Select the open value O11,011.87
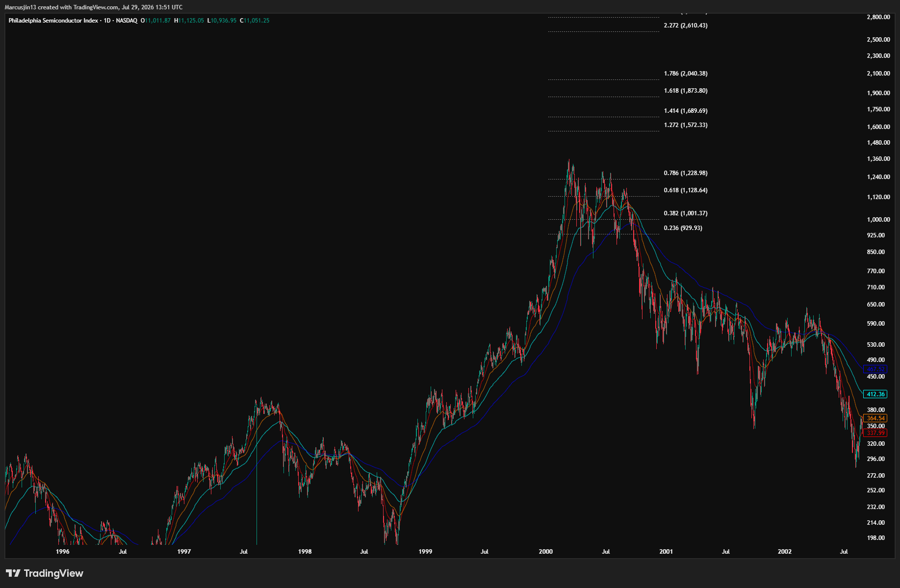The width and height of the screenshot is (900, 588). pyautogui.click(x=156, y=21)
